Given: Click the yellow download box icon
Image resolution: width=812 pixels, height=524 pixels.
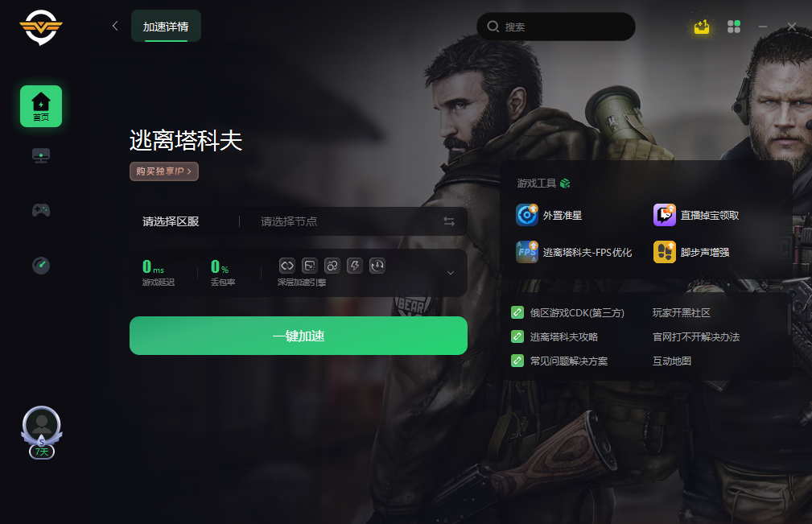Looking at the screenshot, I should coord(702,27).
